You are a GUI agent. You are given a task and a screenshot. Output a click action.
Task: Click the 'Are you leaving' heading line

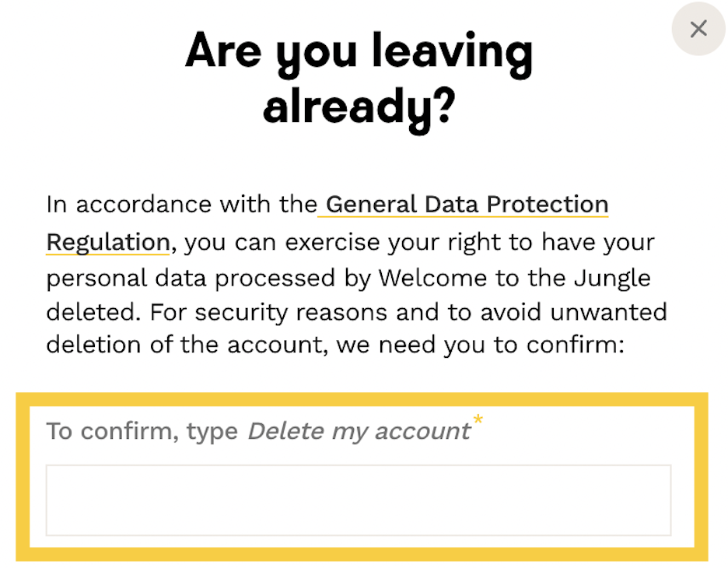coord(359,51)
